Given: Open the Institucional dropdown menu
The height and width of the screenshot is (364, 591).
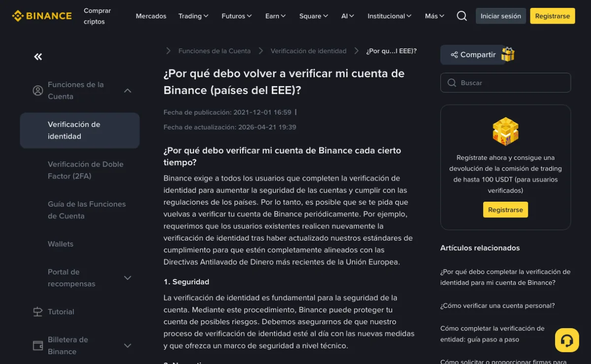Looking at the screenshot, I should tap(389, 16).
